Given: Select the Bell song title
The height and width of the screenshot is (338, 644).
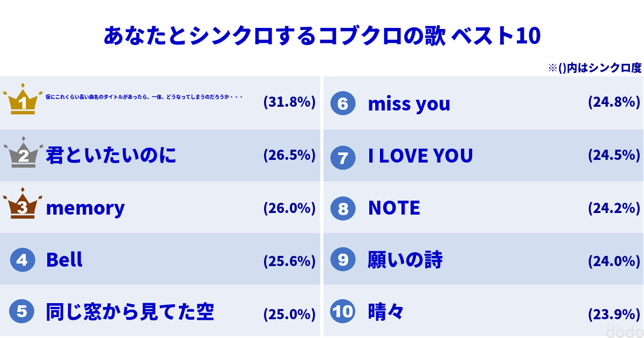Looking at the screenshot, I should (64, 260).
